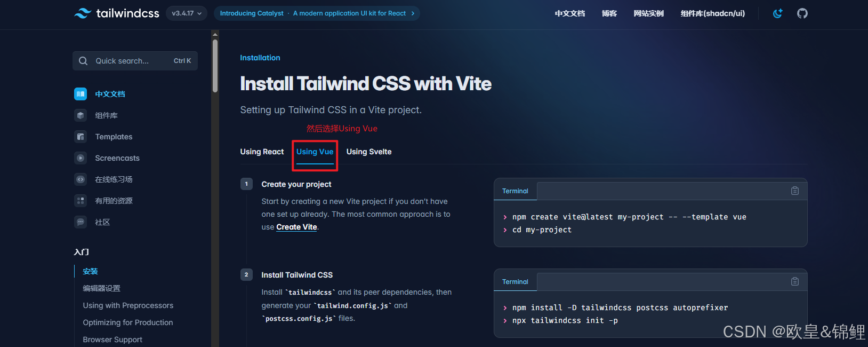Click the 中文文档 sidebar book icon
This screenshot has width=868, height=347.
[x=81, y=94]
